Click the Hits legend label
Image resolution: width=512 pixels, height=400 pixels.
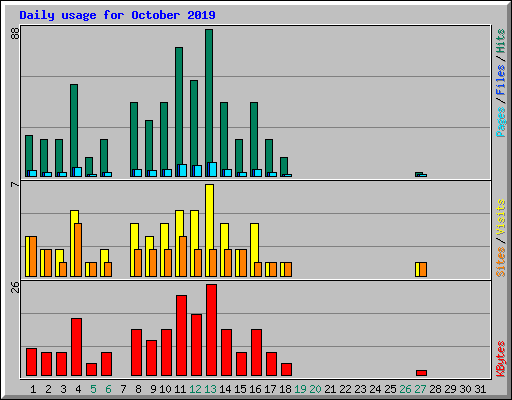[x=501, y=41]
